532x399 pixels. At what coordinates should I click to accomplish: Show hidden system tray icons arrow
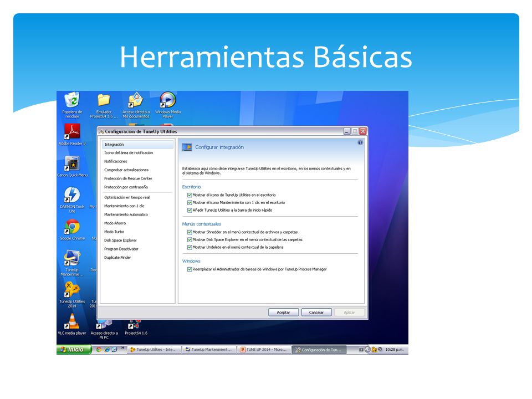click(367, 350)
